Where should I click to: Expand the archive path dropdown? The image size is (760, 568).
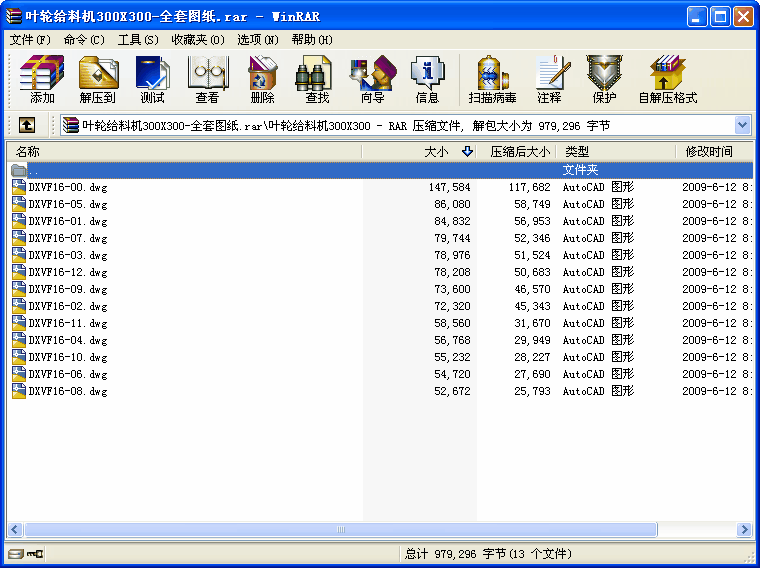tap(742, 125)
